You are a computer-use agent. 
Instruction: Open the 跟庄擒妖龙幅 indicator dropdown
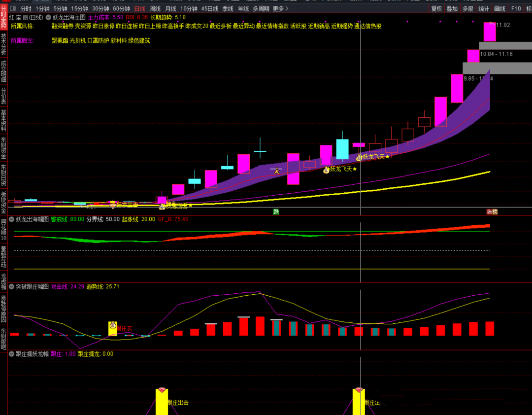click(x=12, y=353)
